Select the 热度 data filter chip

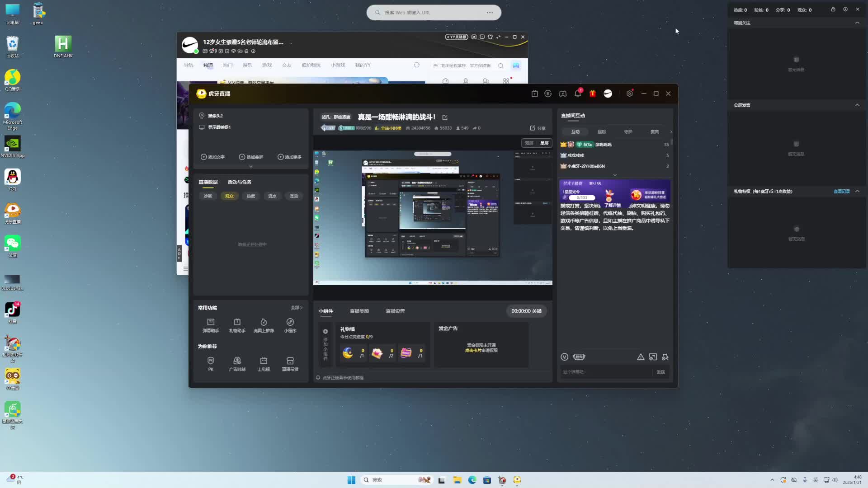pos(251,196)
